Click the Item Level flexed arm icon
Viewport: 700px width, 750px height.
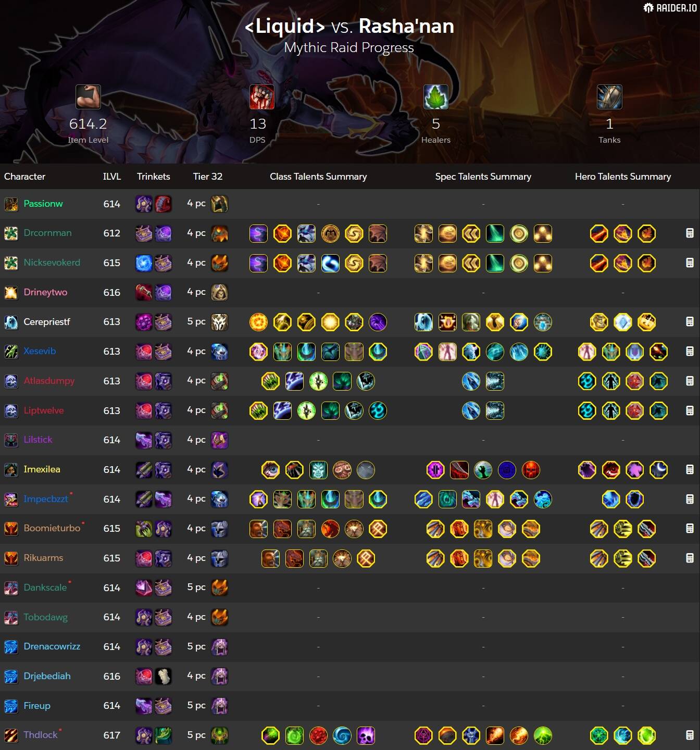coord(88,97)
